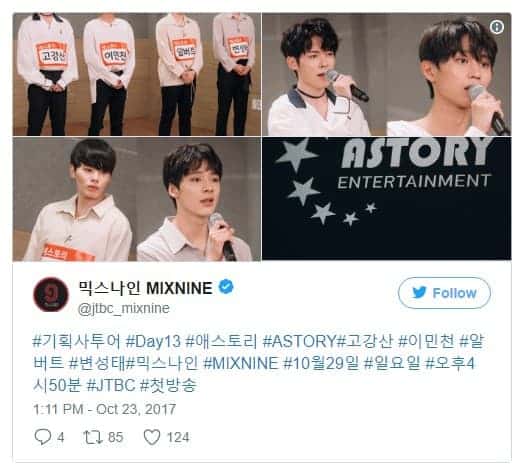Open the bottom-left photo of two trainees

pyautogui.click(x=137, y=199)
